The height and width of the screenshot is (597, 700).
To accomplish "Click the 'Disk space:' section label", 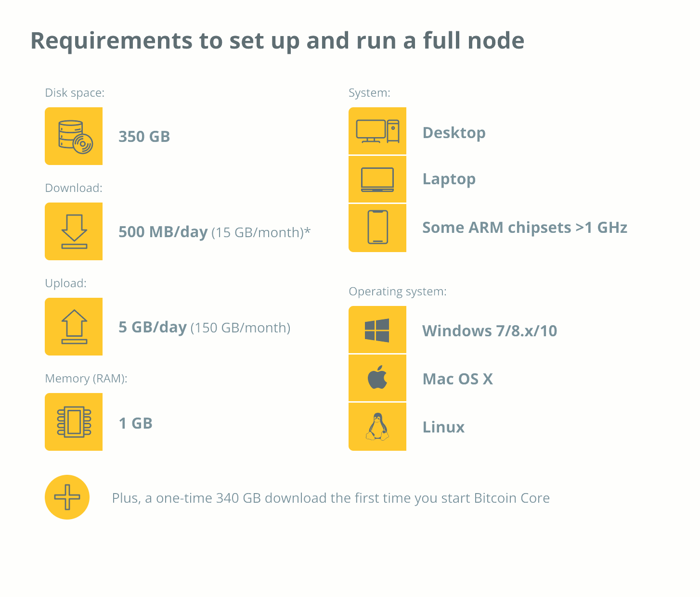I will [75, 93].
